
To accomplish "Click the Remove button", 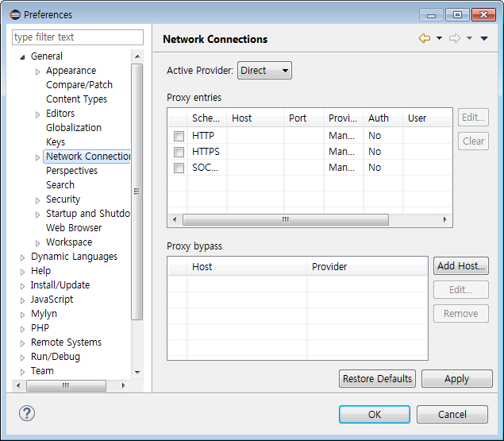I will point(460,314).
